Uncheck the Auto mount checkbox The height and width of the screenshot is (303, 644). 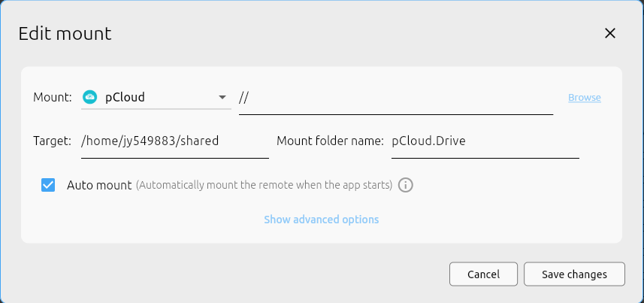point(48,185)
